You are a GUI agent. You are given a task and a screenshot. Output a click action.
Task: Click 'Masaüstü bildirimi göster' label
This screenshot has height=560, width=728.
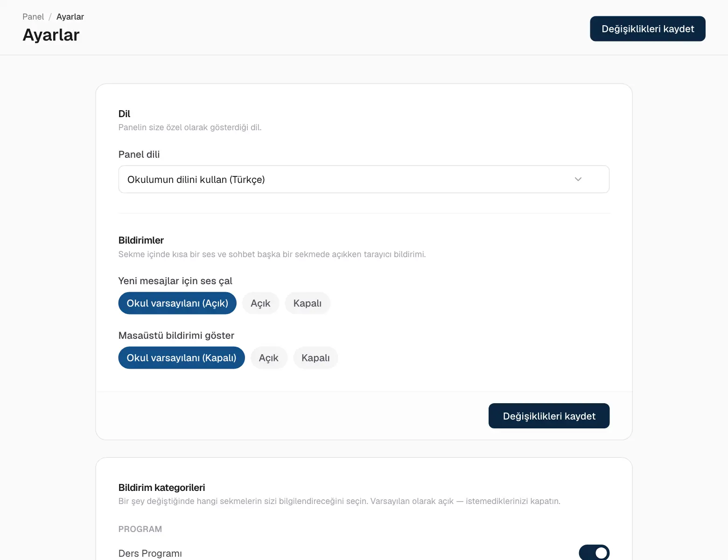pyautogui.click(x=176, y=336)
